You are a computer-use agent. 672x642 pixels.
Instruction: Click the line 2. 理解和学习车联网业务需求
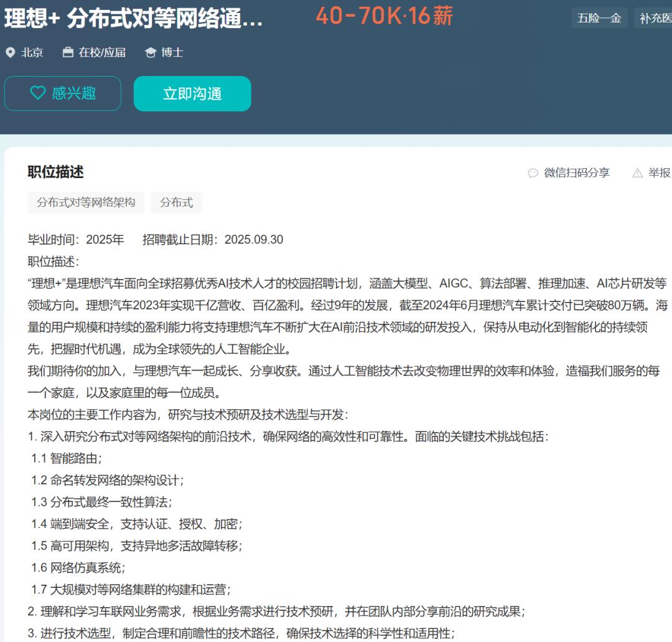coord(276,611)
